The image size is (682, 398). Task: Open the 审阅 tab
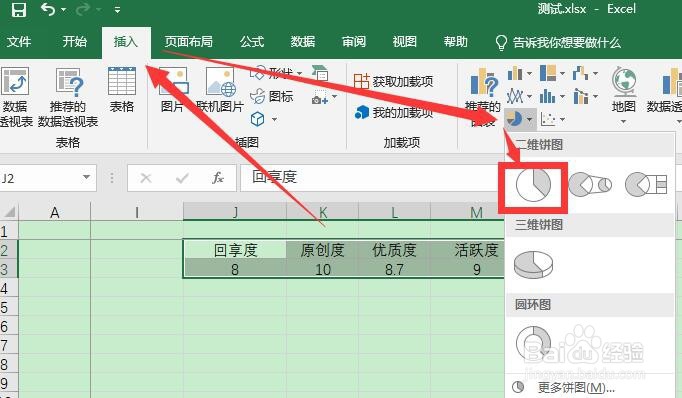click(x=354, y=42)
